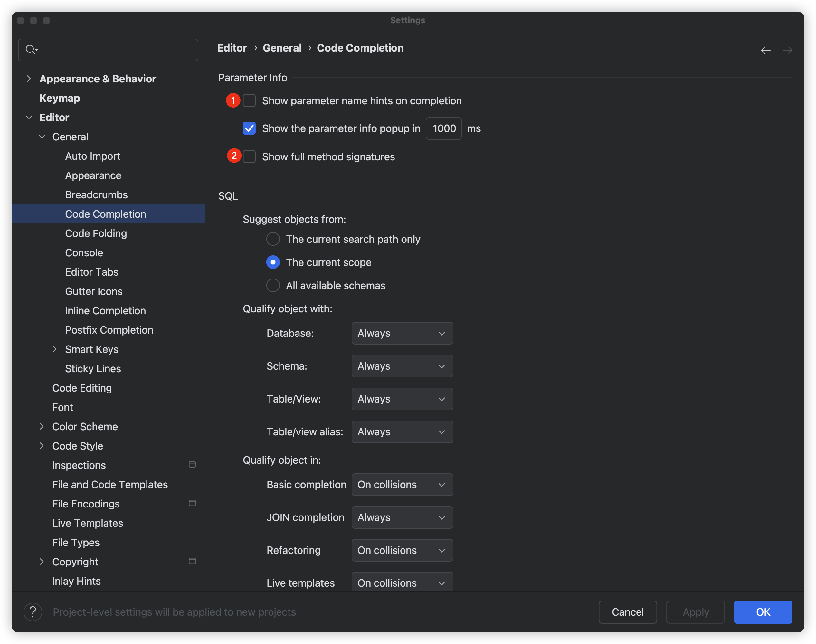
Task: Click the back navigation arrow icon
Action: point(765,50)
